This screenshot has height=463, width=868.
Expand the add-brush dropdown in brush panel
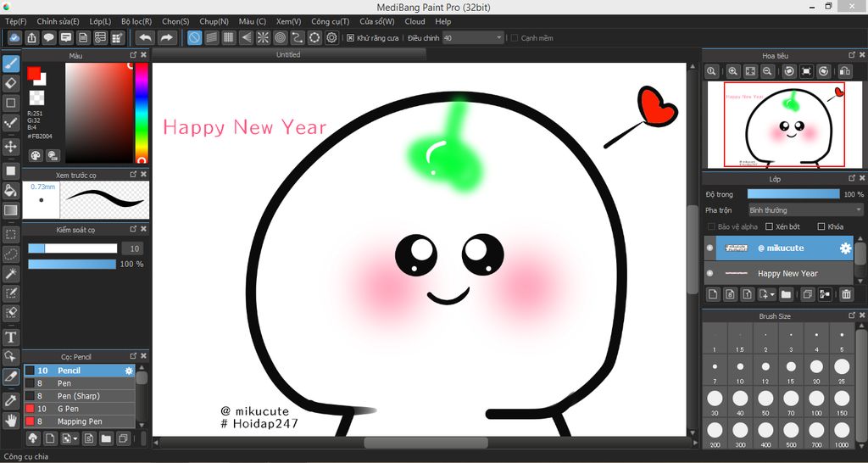(x=75, y=438)
